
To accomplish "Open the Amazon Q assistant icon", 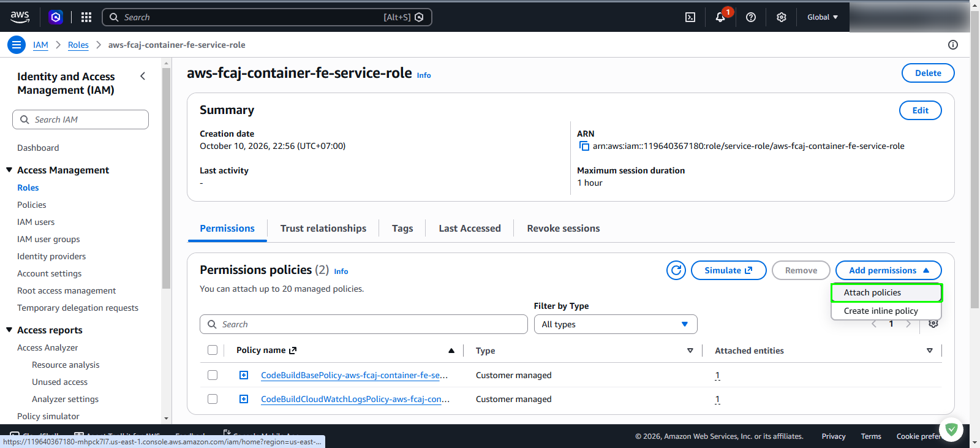I will click(56, 17).
